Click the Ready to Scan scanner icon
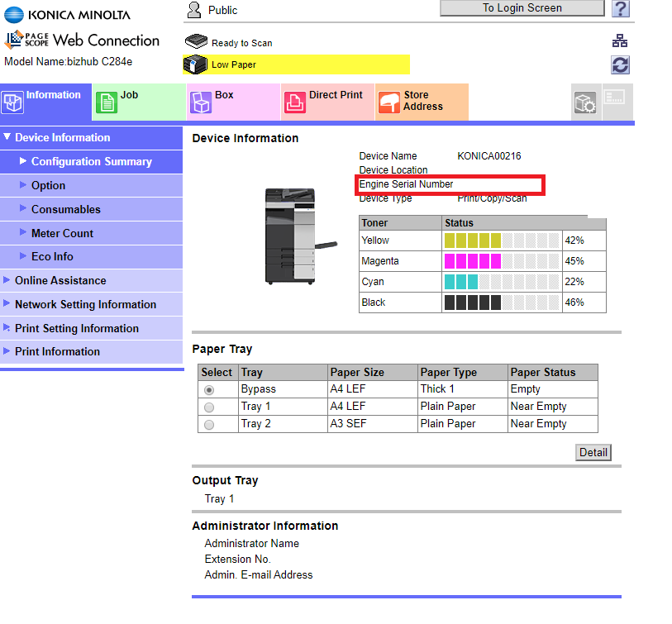 tap(196, 40)
